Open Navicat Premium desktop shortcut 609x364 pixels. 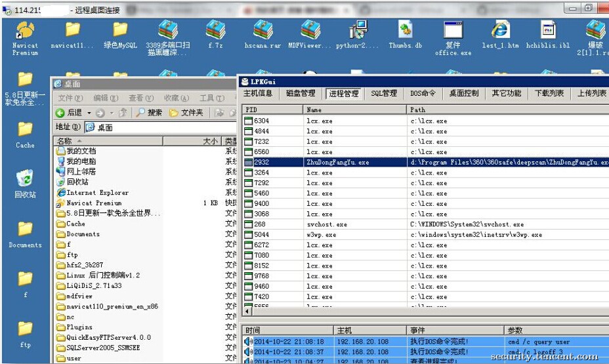25,38
